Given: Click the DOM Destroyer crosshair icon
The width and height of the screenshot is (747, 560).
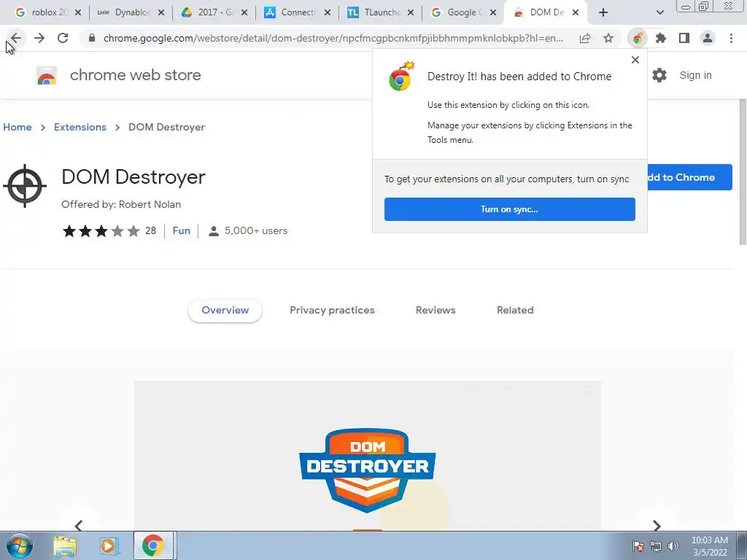Looking at the screenshot, I should [25, 186].
